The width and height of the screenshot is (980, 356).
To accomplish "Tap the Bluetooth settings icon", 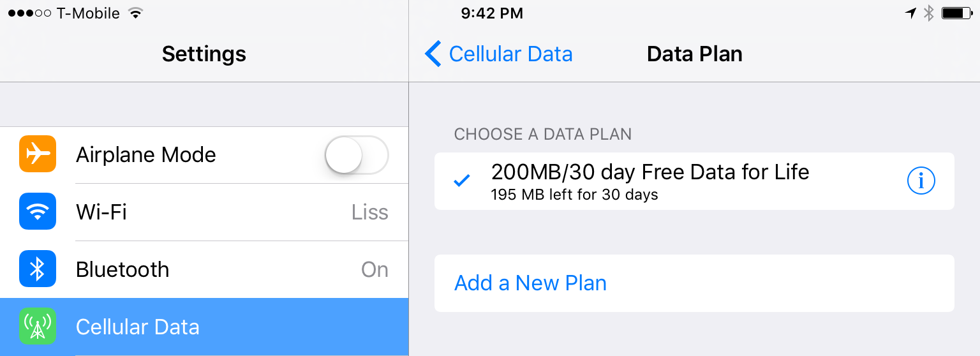I will click(38, 269).
